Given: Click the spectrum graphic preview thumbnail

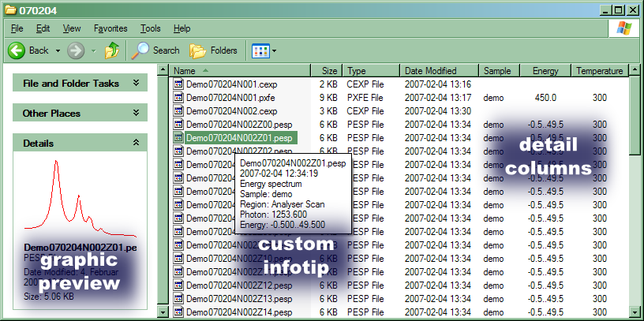Looking at the screenshot, I should (79, 197).
